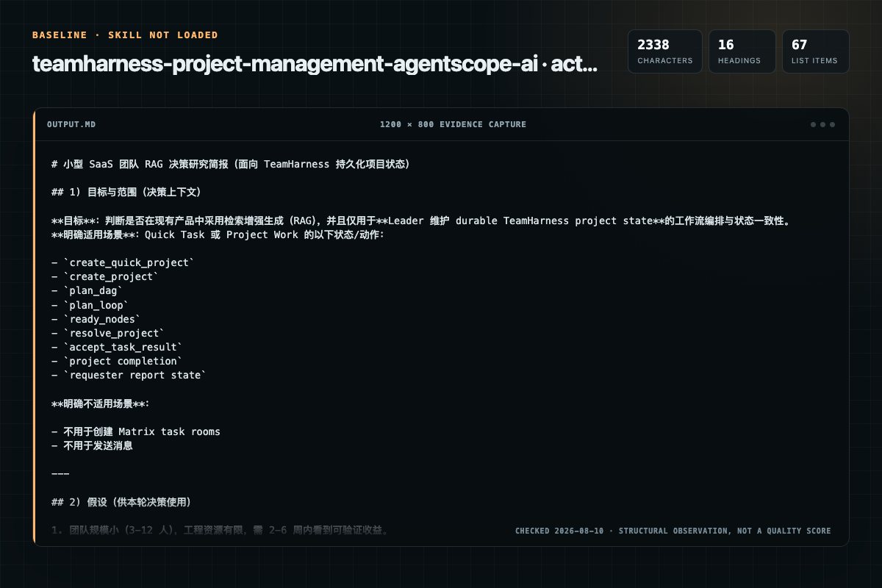This screenshot has width=882, height=588.
Task: Click the `accept_task_result` list item
Action: click(117, 347)
